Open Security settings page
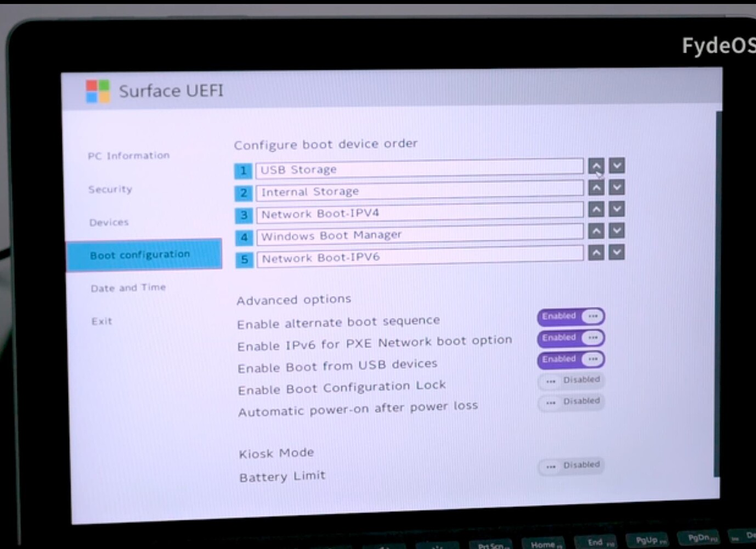Image resolution: width=756 pixels, height=549 pixels. [110, 189]
